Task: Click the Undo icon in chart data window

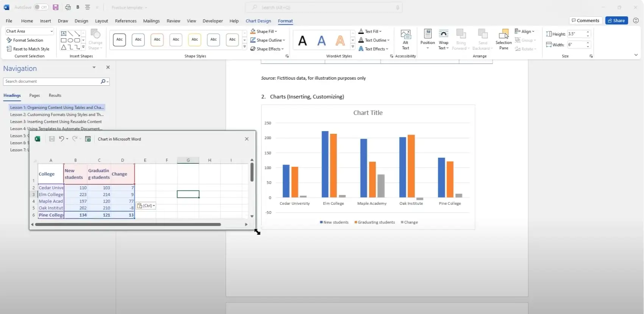Action: pos(61,139)
